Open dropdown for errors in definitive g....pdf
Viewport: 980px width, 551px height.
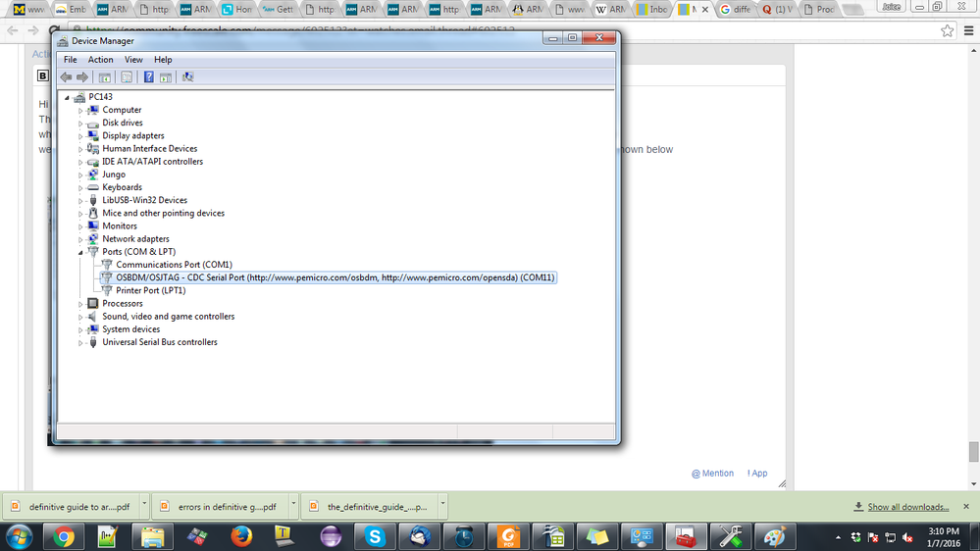click(x=293, y=504)
